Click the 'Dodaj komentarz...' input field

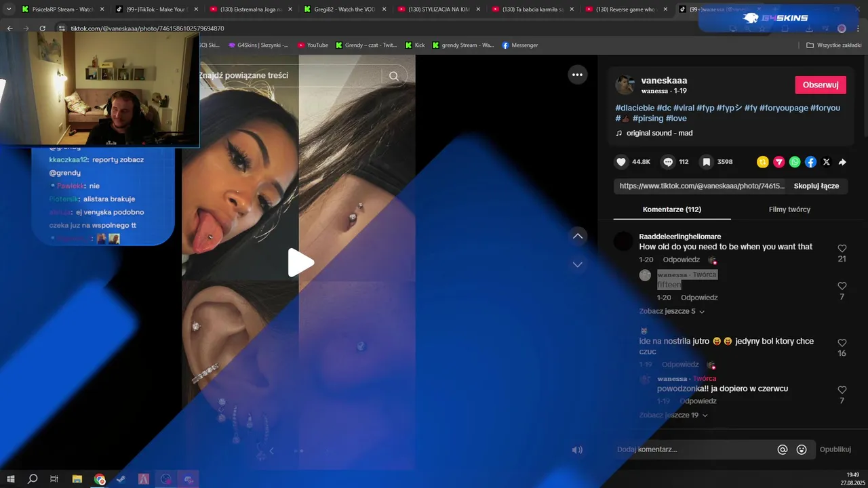click(x=692, y=449)
